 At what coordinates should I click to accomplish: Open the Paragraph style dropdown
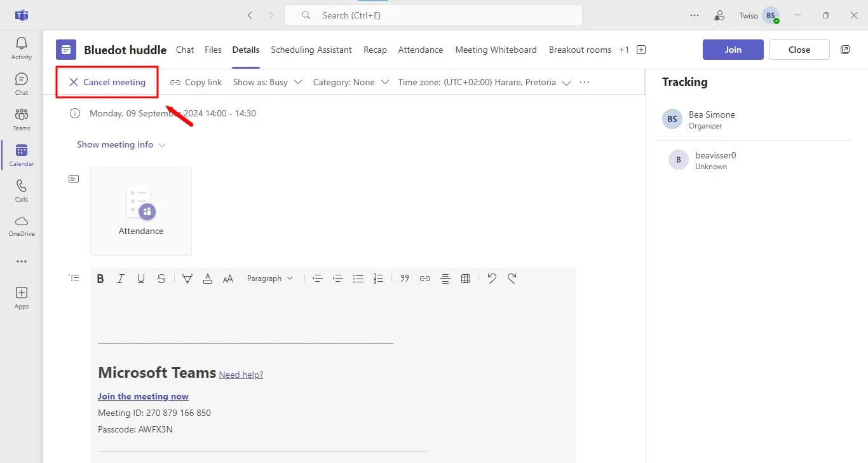[270, 279]
